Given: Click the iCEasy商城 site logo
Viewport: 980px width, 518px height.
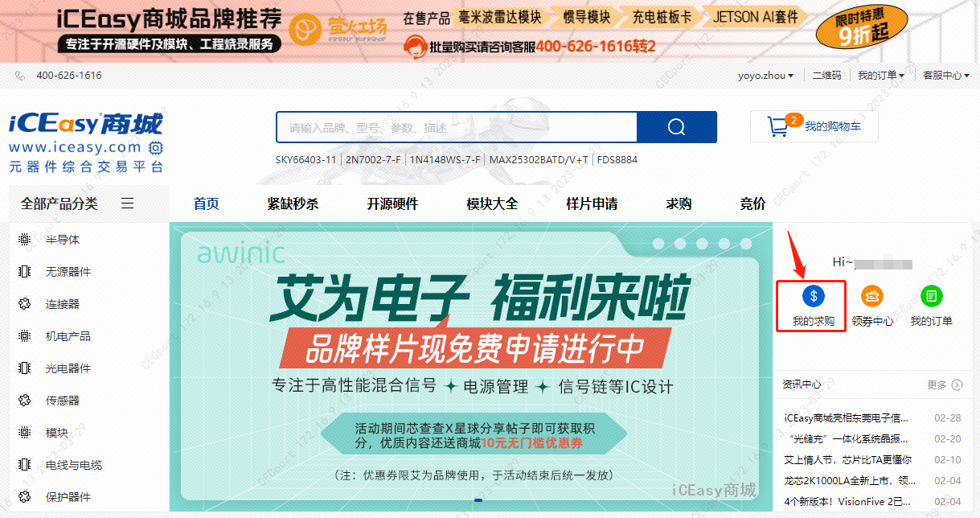Looking at the screenshot, I should pyautogui.click(x=86, y=142).
